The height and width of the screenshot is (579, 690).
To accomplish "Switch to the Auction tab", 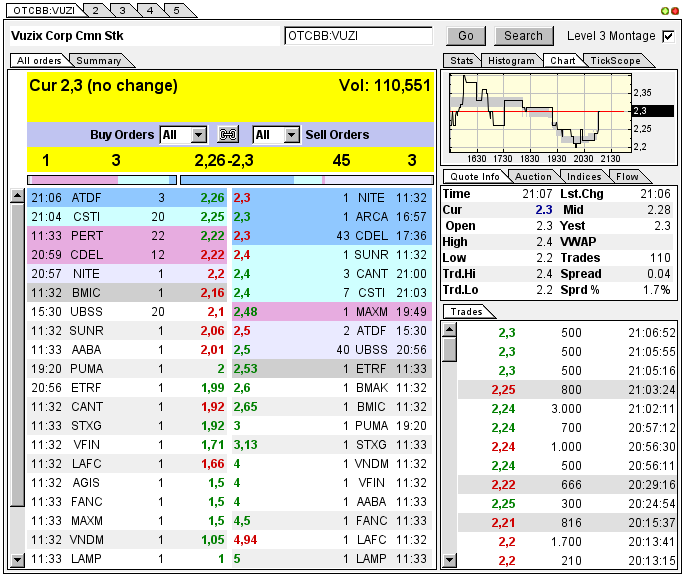I will pos(533,177).
